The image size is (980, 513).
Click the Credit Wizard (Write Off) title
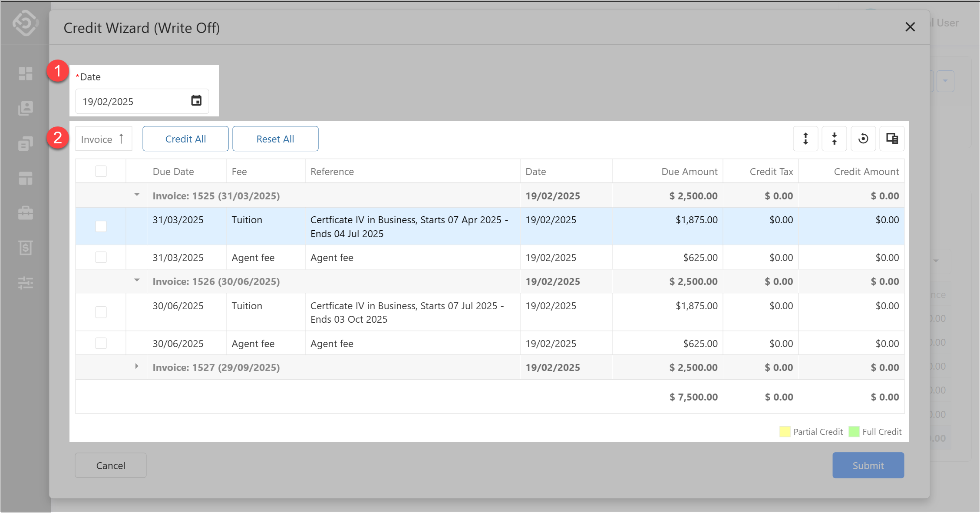click(142, 28)
